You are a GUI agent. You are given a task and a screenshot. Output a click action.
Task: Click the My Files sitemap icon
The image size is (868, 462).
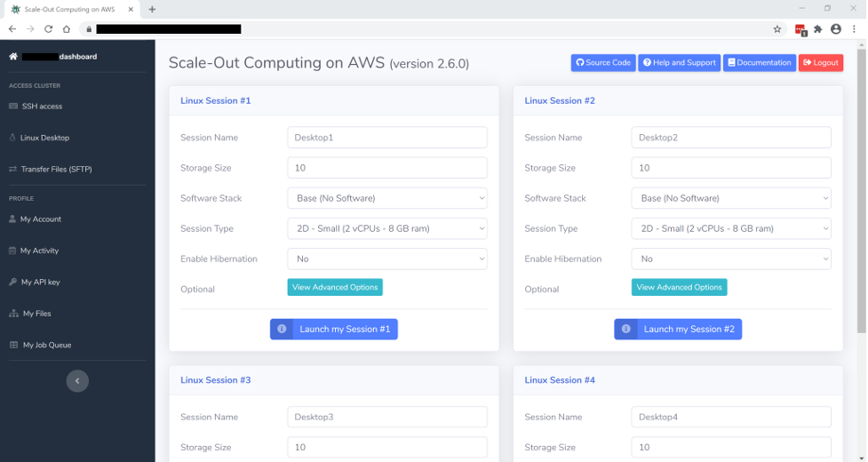click(x=14, y=314)
